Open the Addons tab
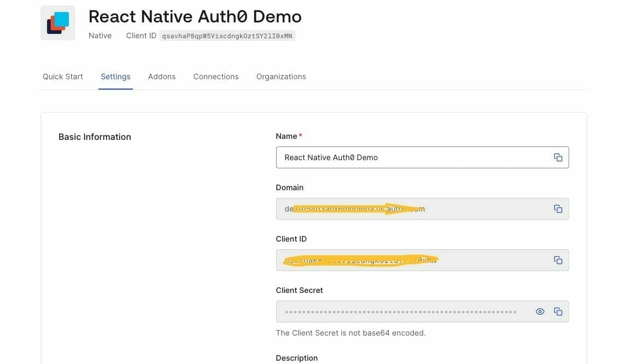Screen dimensions: 632x364 (x=162, y=77)
